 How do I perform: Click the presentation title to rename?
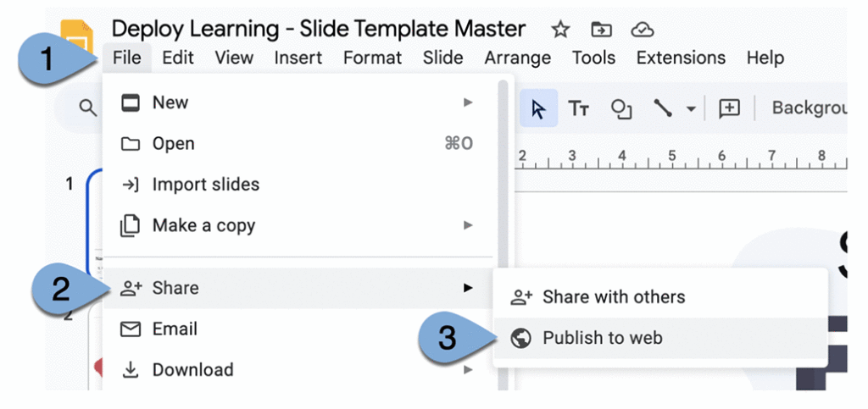coord(319,28)
